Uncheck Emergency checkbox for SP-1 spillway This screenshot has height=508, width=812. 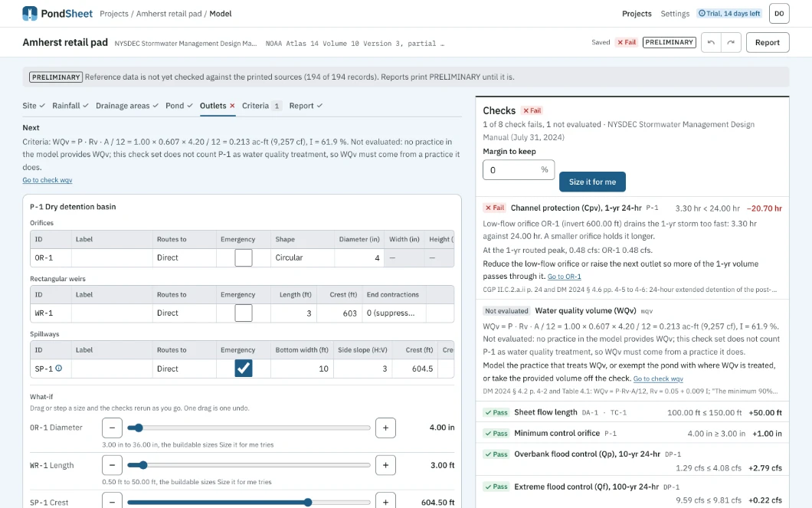tap(244, 369)
